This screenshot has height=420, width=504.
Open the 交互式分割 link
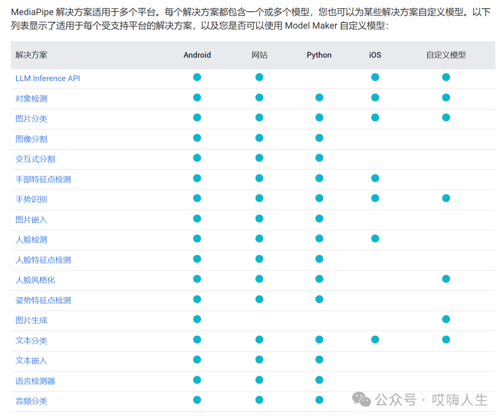35,159
